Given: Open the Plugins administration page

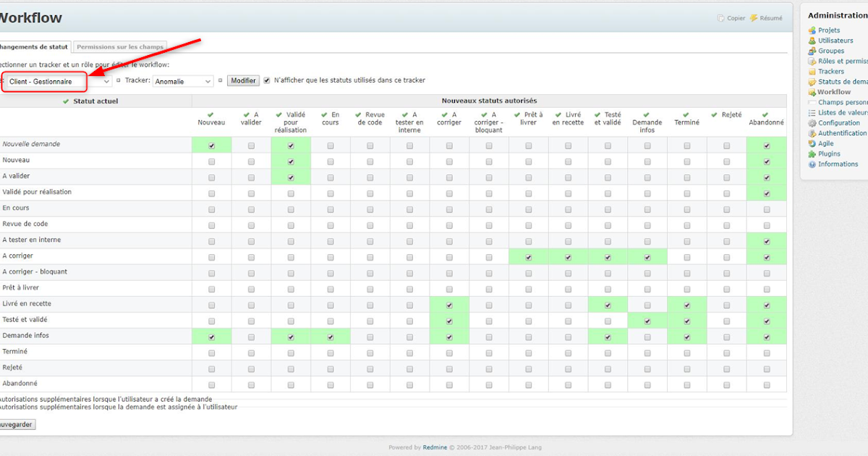Looking at the screenshot, I should pos(830,153).
